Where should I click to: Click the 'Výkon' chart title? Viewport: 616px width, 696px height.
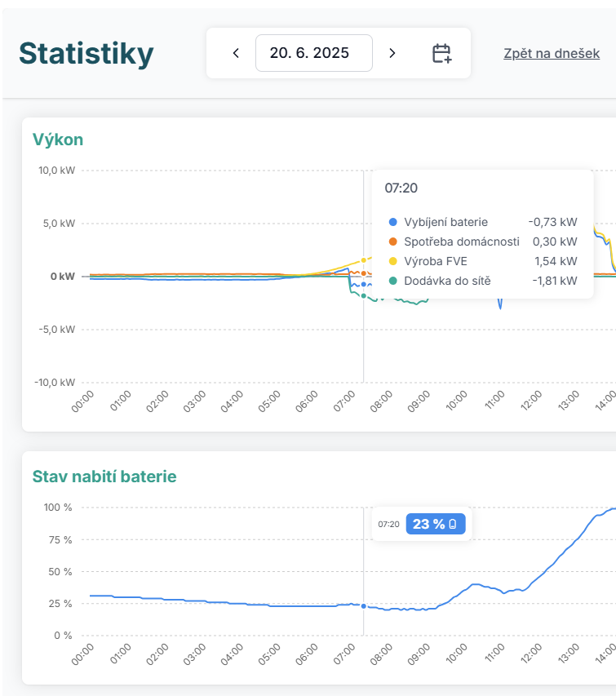coord(58,140)
